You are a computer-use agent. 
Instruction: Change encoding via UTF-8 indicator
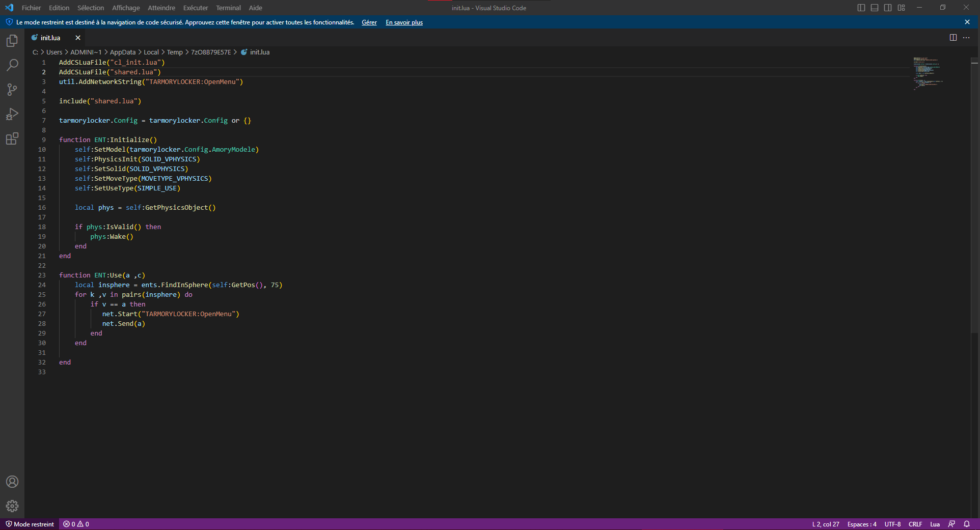point(892,524)
